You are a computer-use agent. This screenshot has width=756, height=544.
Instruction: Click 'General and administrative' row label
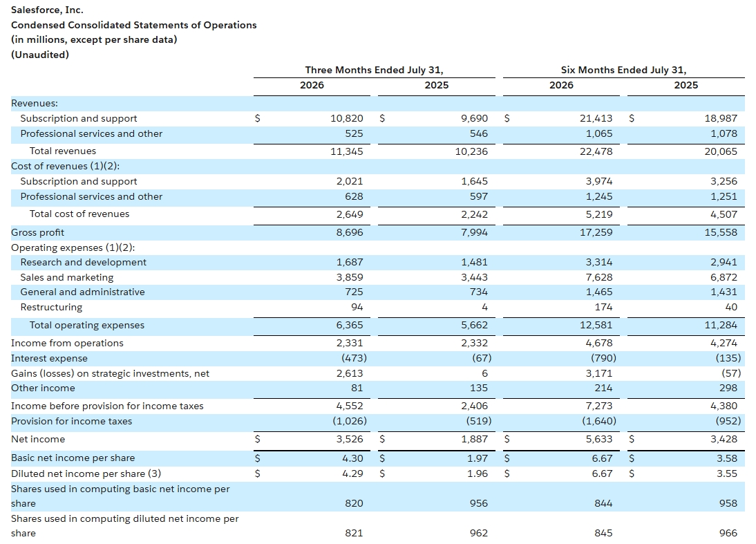coord(82,292)
